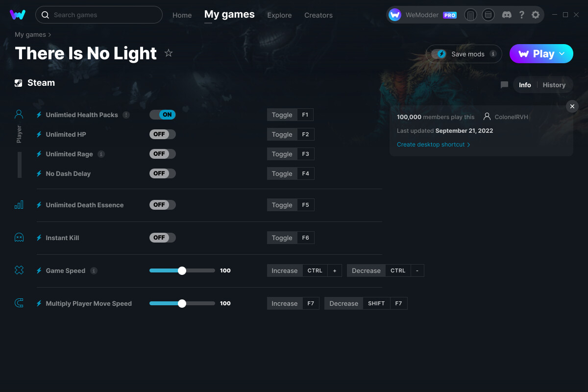Click the WeMod logo icon

tap(18, 15)
